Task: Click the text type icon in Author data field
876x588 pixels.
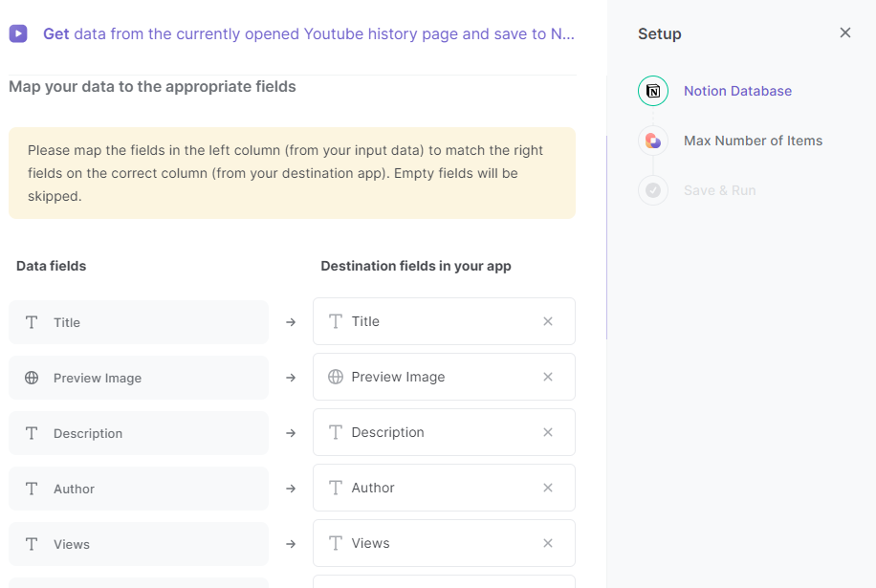Action: pos(32,489)
